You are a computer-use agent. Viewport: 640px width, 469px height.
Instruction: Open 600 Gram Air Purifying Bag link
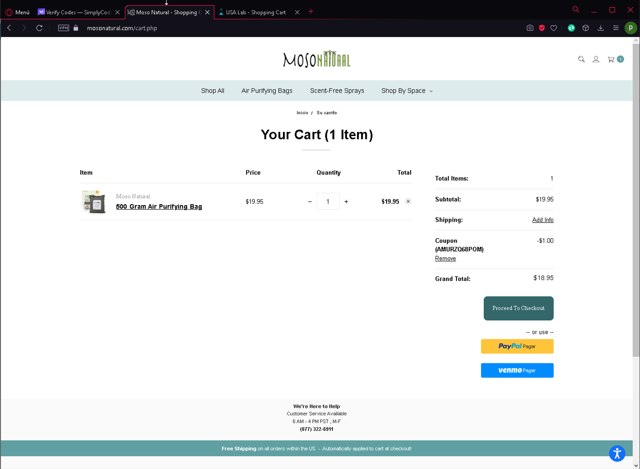159,207
